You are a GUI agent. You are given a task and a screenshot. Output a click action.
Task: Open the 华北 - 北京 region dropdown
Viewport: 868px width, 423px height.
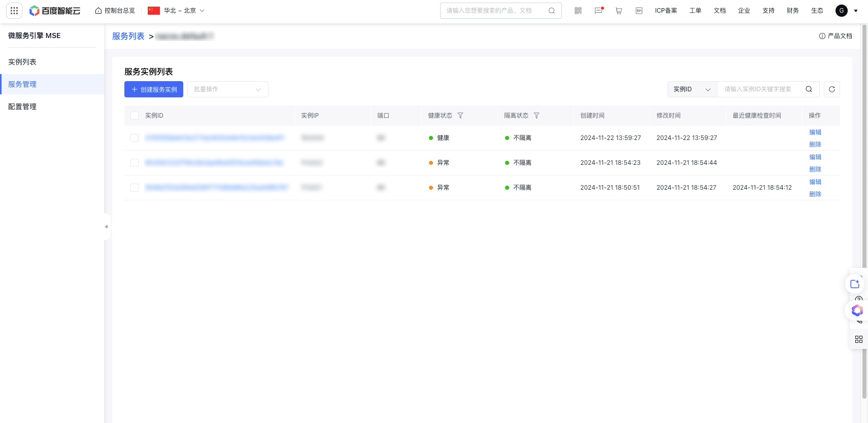pos(176,11)
